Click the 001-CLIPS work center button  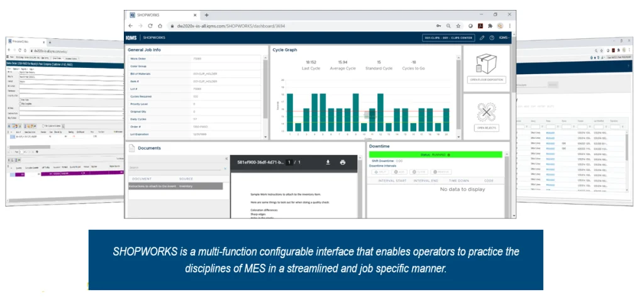pyautogui.click(x=448, y=38)
